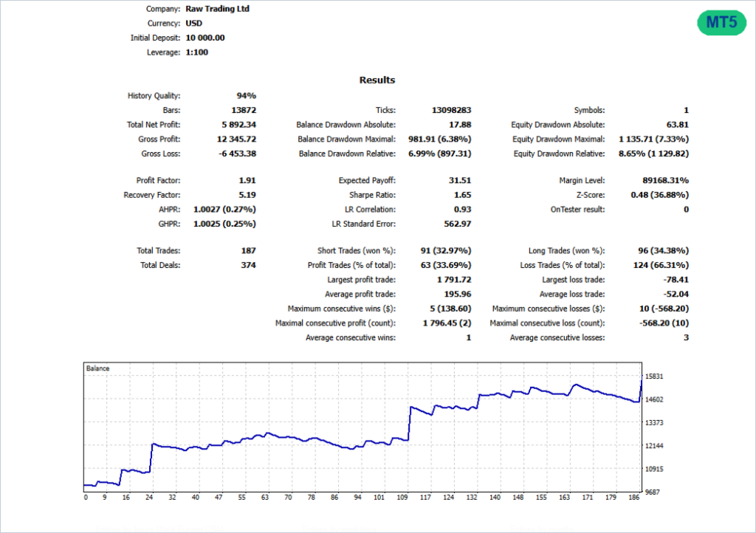756x533 pixels.
Task: Click the chart y-axis label '10915'
Action: click(654, 469)
